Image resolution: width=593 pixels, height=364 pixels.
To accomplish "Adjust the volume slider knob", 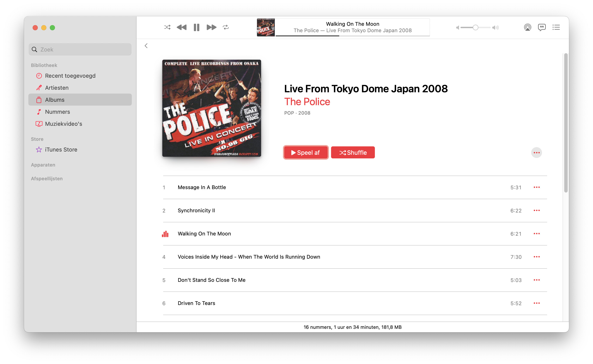I will (475, 27).
